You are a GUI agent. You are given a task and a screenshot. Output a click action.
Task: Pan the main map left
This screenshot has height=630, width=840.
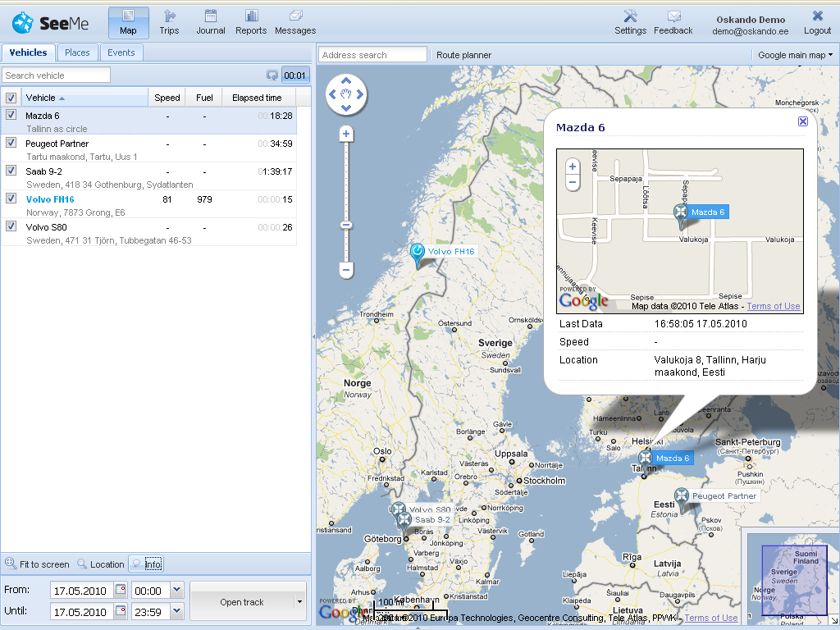tap(332, 94)
